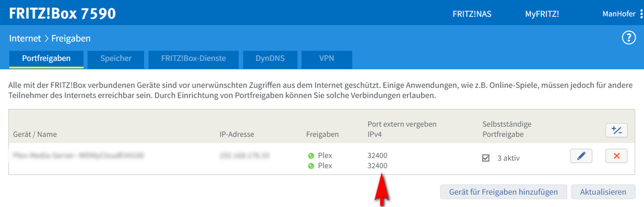Viewport: 644px width, 207px height.
Task: Toggle the Selbstständige Portfreigabe checkbox
Action: coord(485,158)
